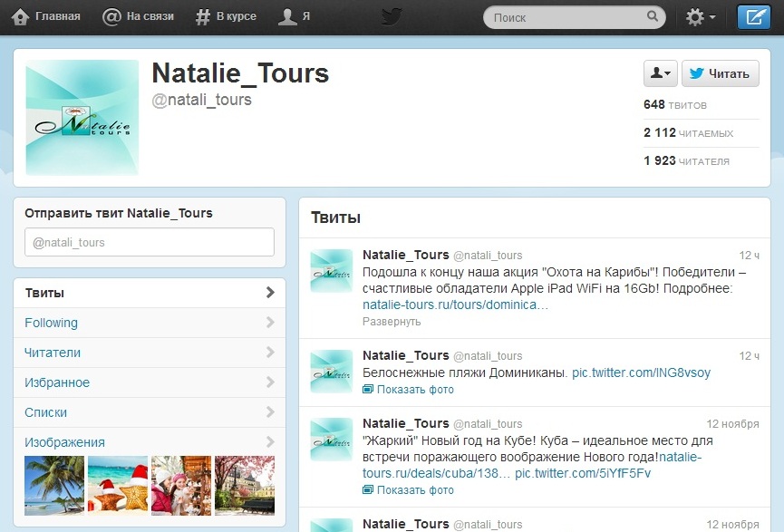Click Natalie_Tours name on the Охота на Карибы tweet
This screenshot has width=784, height=532.
[x=405, y=255]
